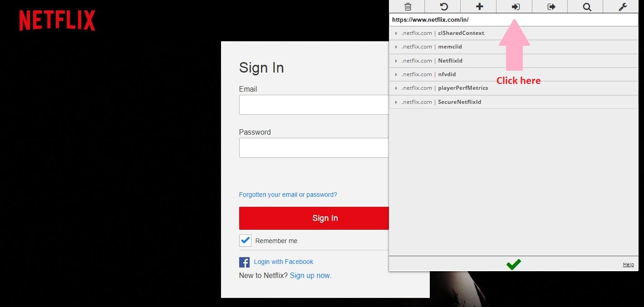Expand the nfvdid cookie arrow
Viewport: 644px width, 307px height.
pyautogui.click(x=396, y=74)
